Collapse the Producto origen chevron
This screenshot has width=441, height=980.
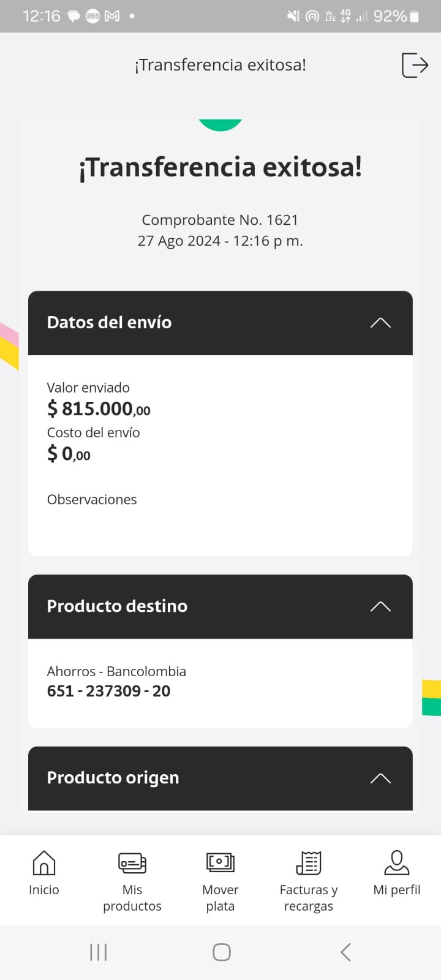(x=380, y=778)
